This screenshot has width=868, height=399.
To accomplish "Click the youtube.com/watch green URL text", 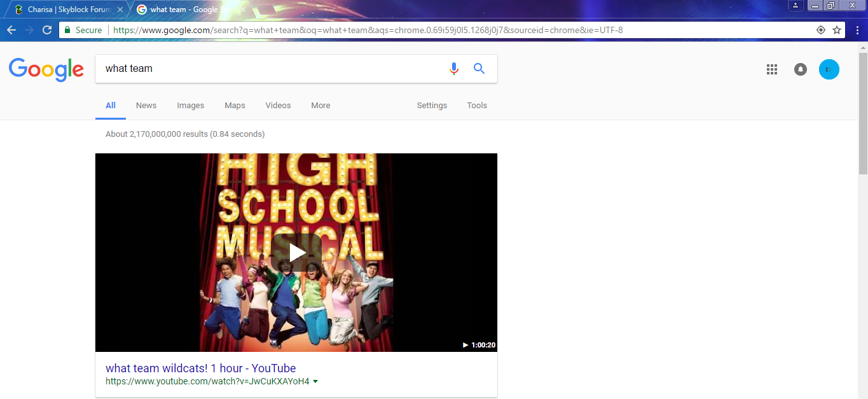I will [x=207, y=382].
